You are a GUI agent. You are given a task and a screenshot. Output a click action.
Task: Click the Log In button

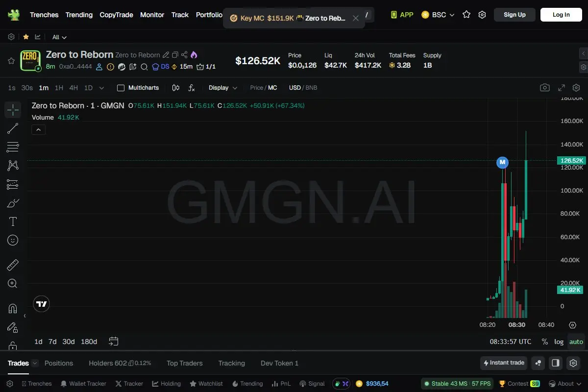(x=561, y=15)
